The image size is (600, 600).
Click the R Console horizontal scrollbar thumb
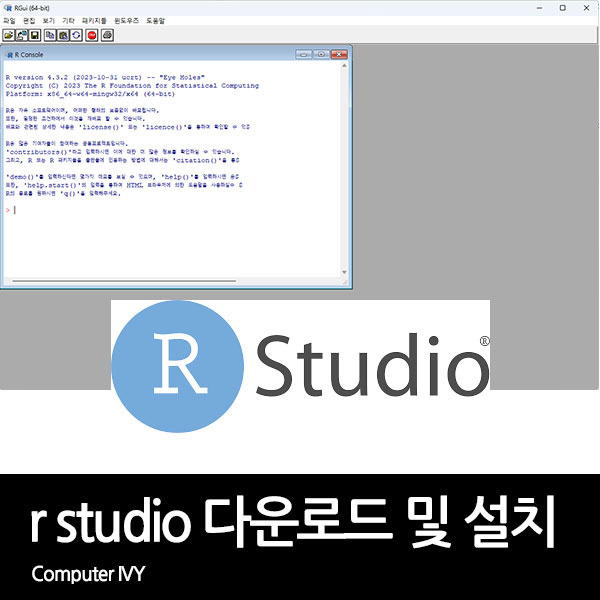pyautogui.click(x=124, y=281)
